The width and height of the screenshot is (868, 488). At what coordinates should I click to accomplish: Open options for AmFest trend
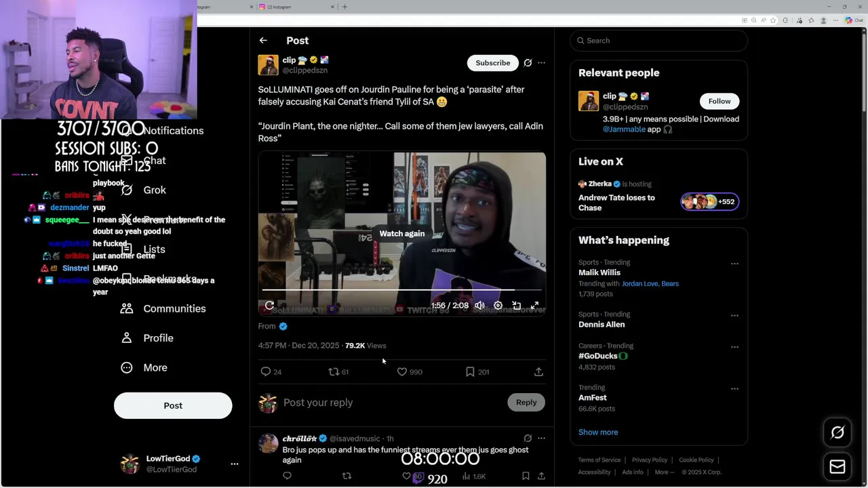(734, 389)
